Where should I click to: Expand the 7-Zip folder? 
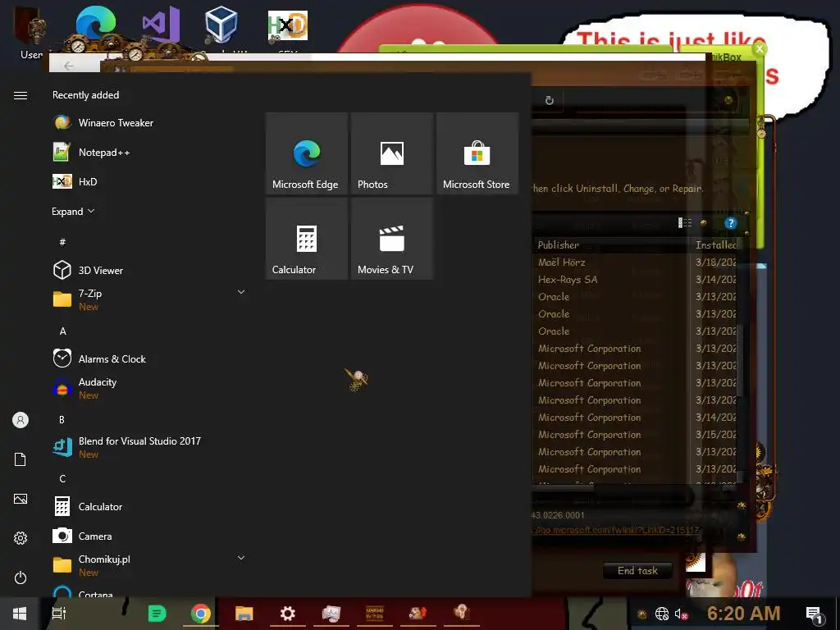point(241,293)
